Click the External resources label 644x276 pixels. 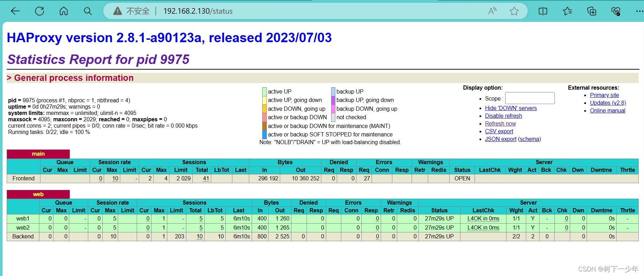click(x=593, y=88)
